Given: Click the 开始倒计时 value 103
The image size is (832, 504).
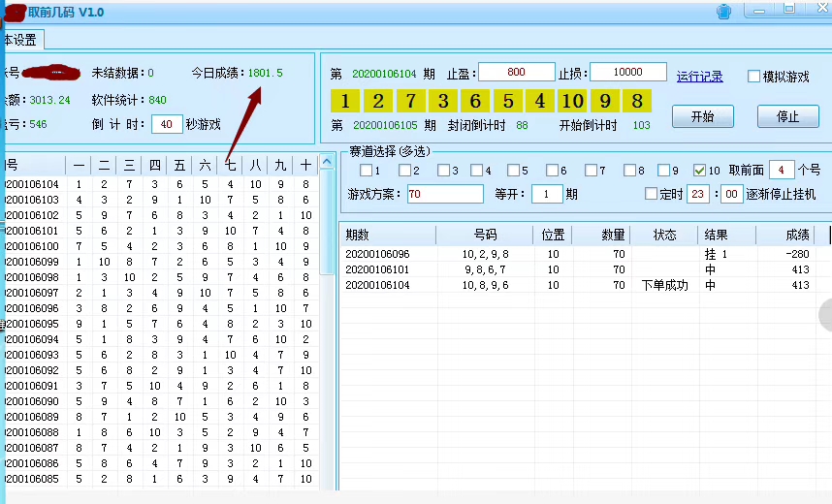Looking at the screenshot, I should tap(642, 125).
